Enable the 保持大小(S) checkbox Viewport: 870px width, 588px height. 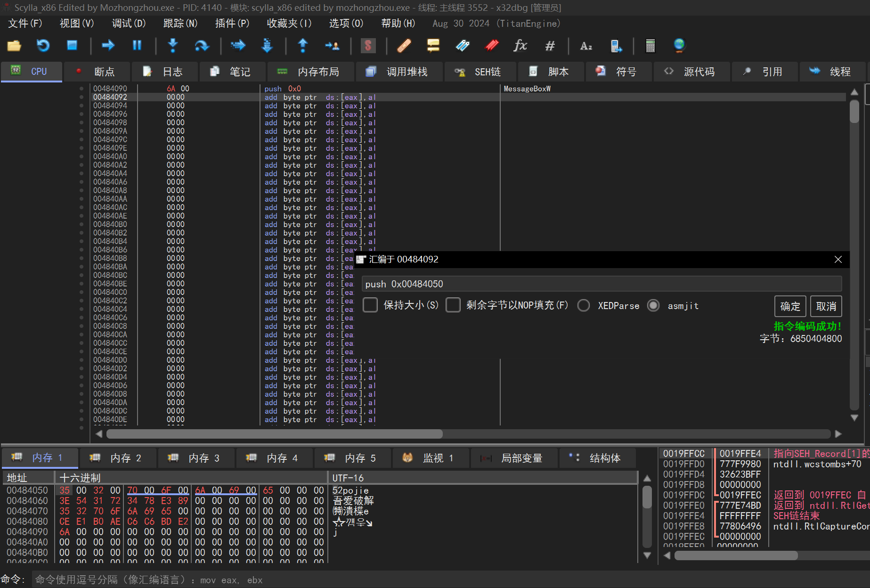pyautogui.click(x=370, y=305)
